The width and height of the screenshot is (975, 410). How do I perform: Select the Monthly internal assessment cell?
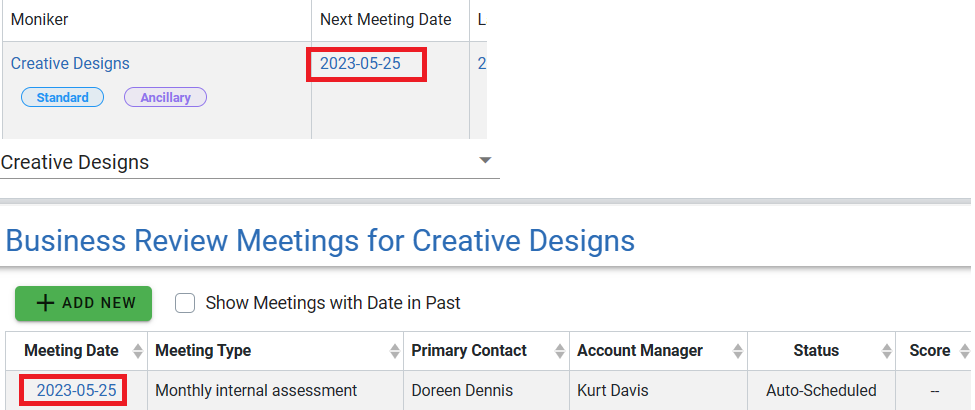(275, 391)
